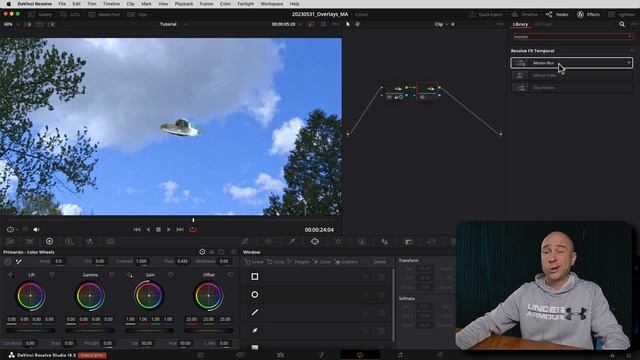Click the Quick Export button

pyautogui.click(x=486, y=14)
